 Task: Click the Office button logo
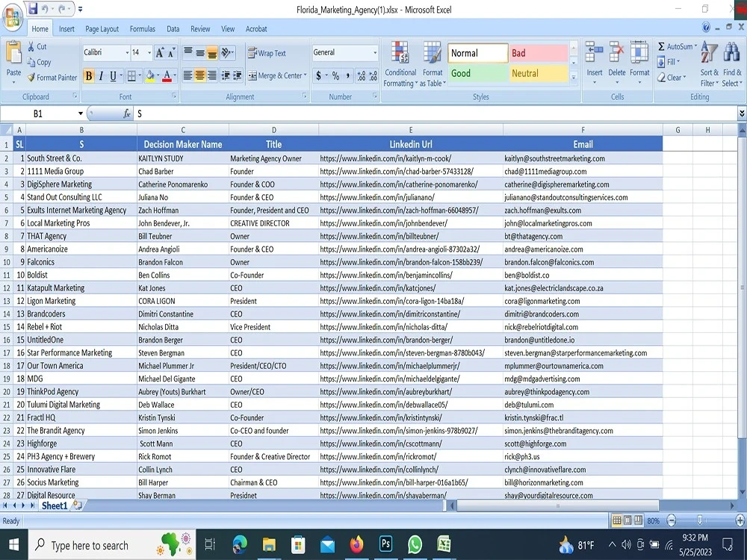click(13, 17)
